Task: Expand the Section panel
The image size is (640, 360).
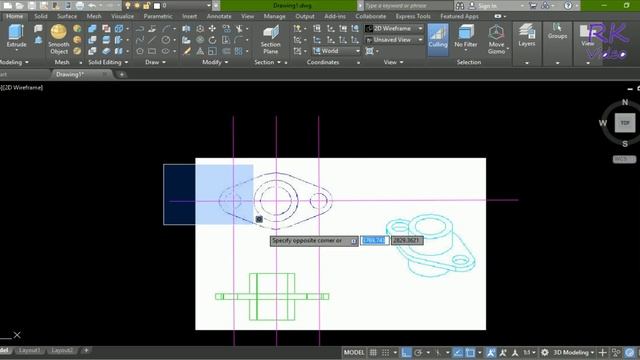Action: (267, 62)
